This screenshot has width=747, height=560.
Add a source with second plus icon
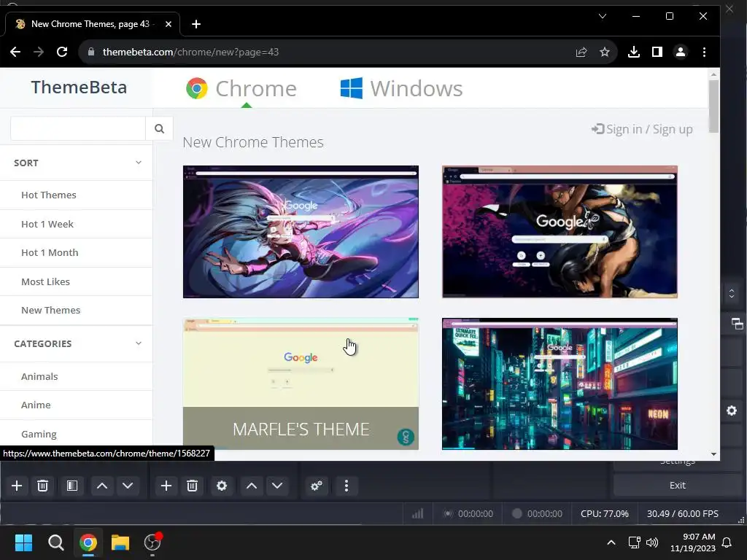166,486
